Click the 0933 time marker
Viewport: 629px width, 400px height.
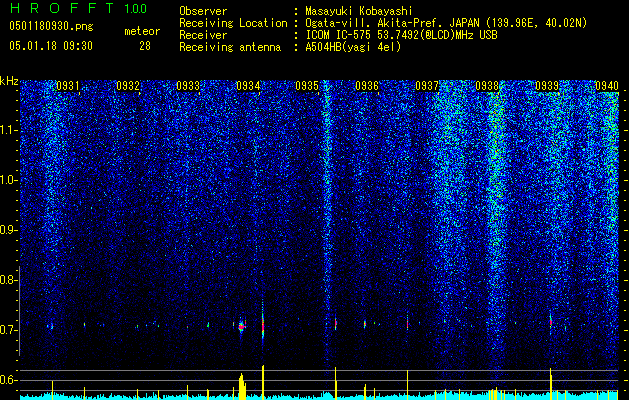point(188,85)
